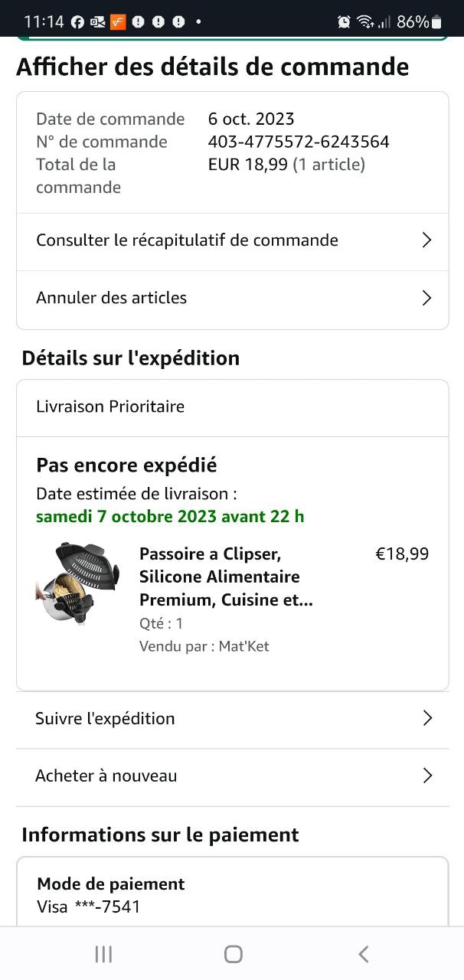Image resolution: width=464 pixels, height=980 pixels.
Task: Tap the Wi-Fi signal status icon
Action: pos(365,22)
